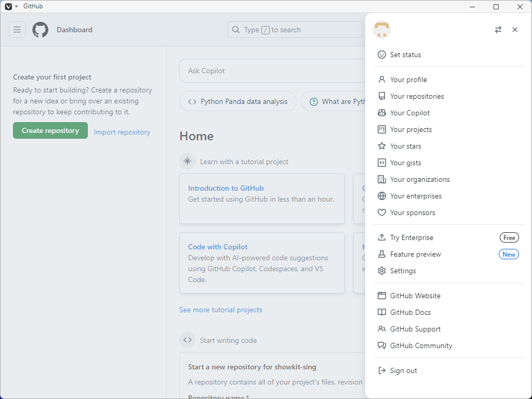Click the Your Copilot icon
The width and height of the screenshot is (532, 399).
coord(382,113)
